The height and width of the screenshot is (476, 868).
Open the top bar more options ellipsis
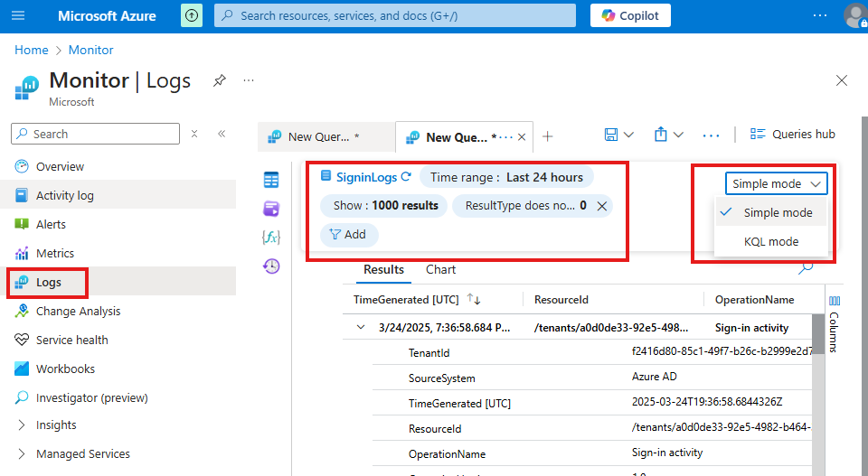point(820,15)
